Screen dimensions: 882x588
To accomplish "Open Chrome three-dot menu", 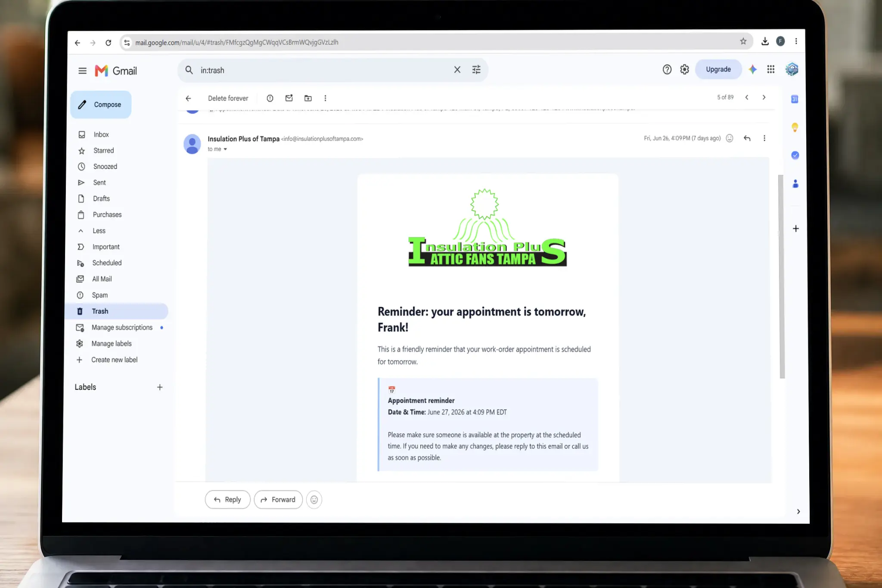I will [796, 41].
